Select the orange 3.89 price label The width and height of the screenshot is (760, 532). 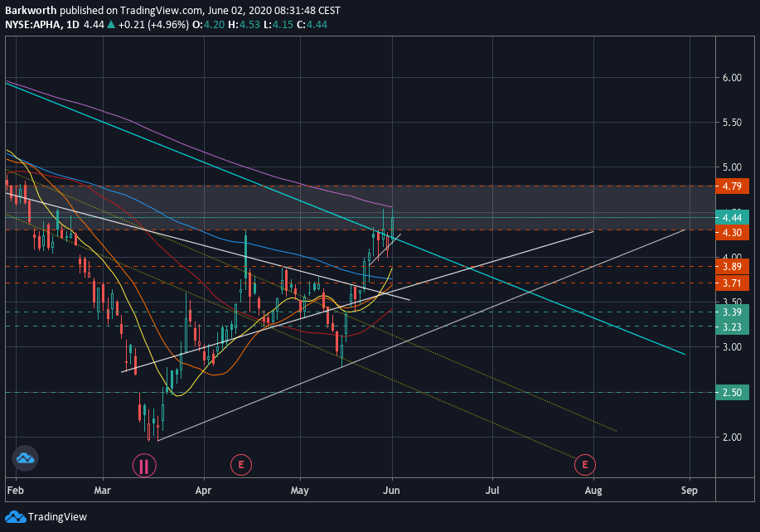[732, 267]
